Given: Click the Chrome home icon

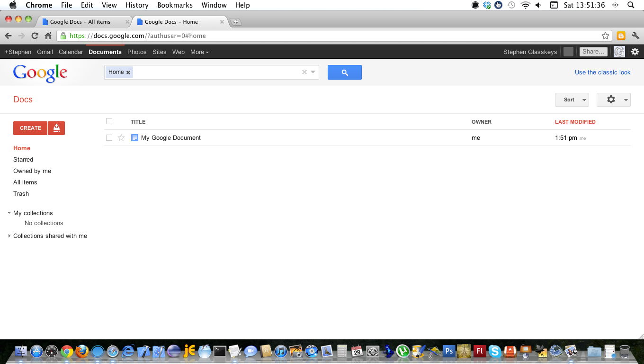Looking at the screenshot, I should [48, 36].
